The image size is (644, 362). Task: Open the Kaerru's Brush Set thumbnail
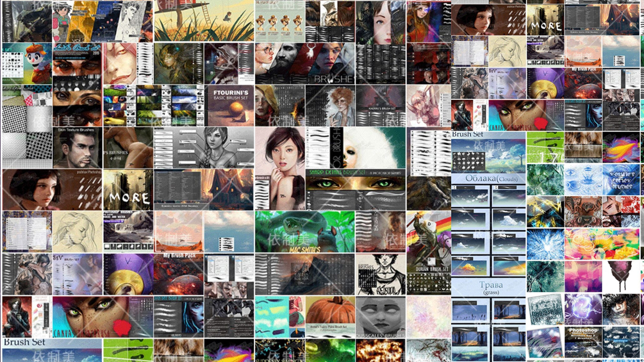(x=381, y=106)
